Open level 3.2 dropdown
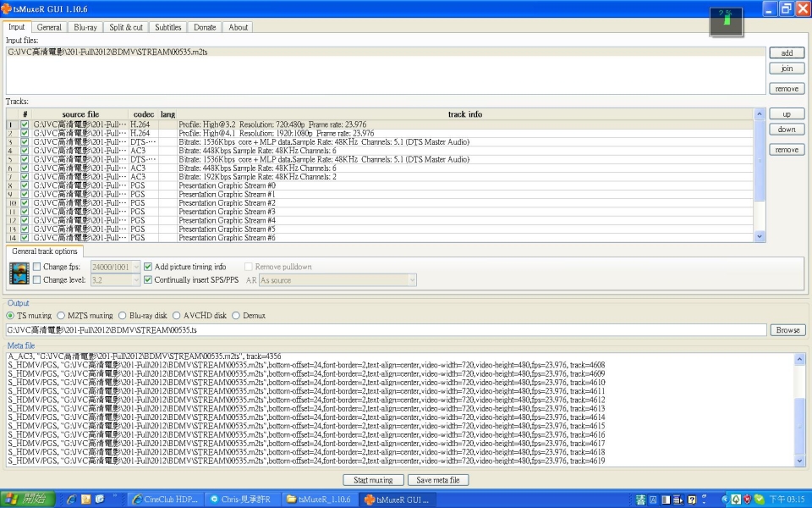Image resolution: width=812 pixels, height=508 pixels. (136, 280)
